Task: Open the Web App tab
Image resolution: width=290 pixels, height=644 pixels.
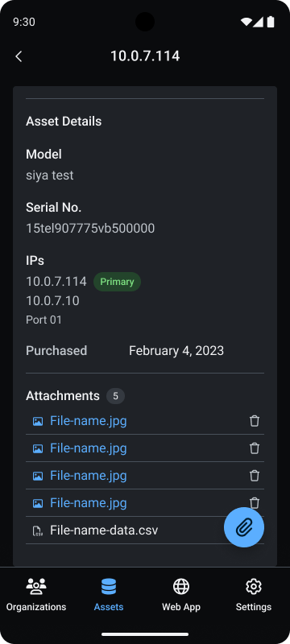Action: 181,595
